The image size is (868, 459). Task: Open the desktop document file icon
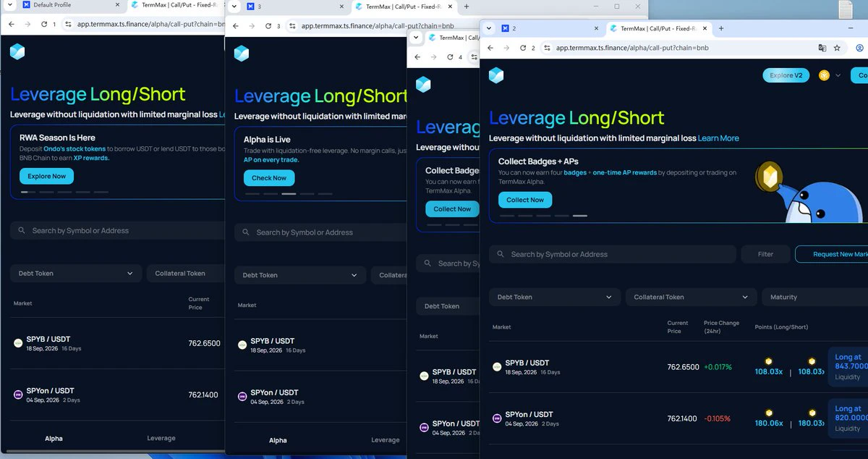point(846,9)
